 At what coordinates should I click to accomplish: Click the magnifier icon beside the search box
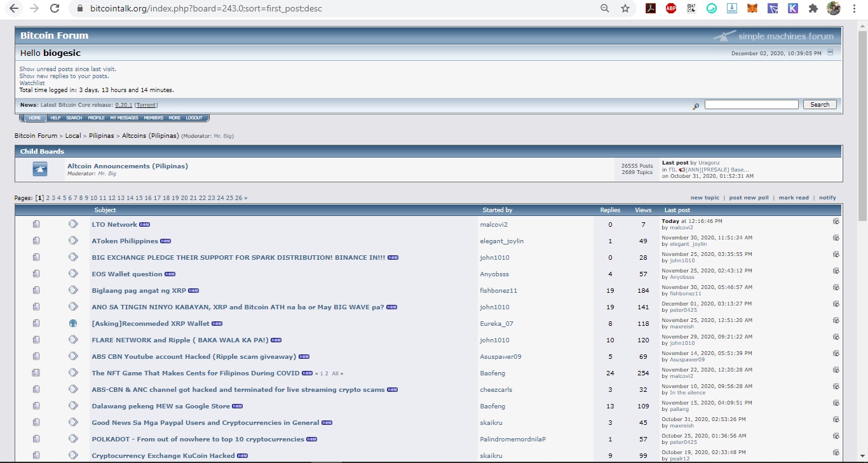point(696,105)
